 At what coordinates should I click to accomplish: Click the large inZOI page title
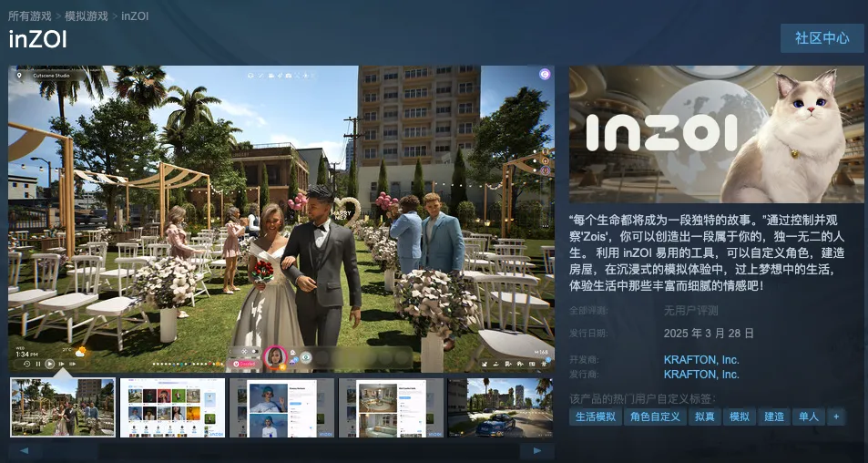(37, 39)
